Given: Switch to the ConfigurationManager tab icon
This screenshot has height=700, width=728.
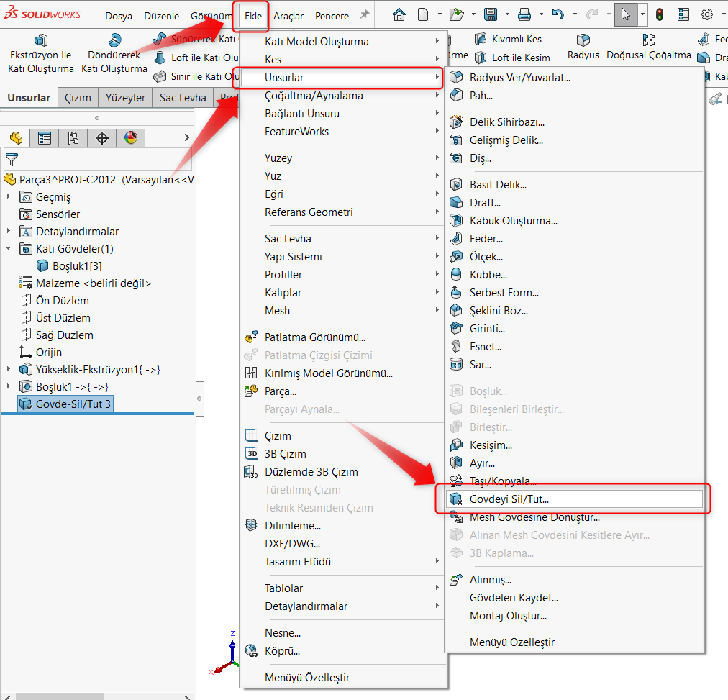Looking at the screenshot, I should pos(73,138).
